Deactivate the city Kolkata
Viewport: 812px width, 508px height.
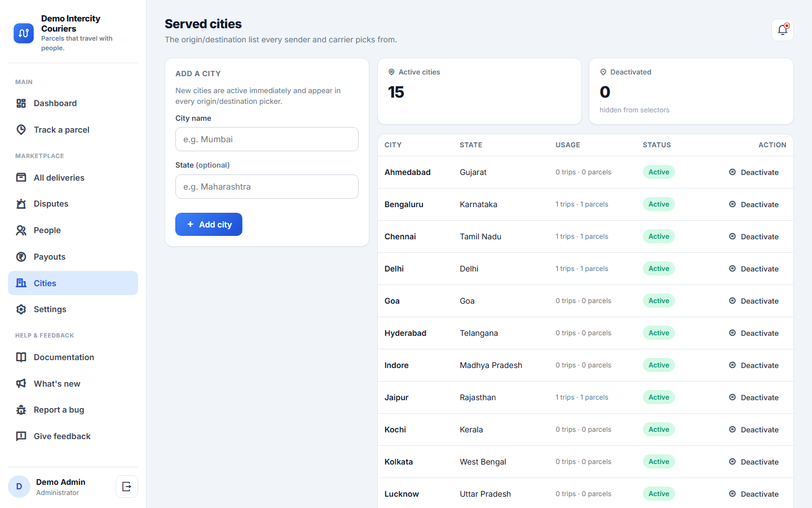754,462
